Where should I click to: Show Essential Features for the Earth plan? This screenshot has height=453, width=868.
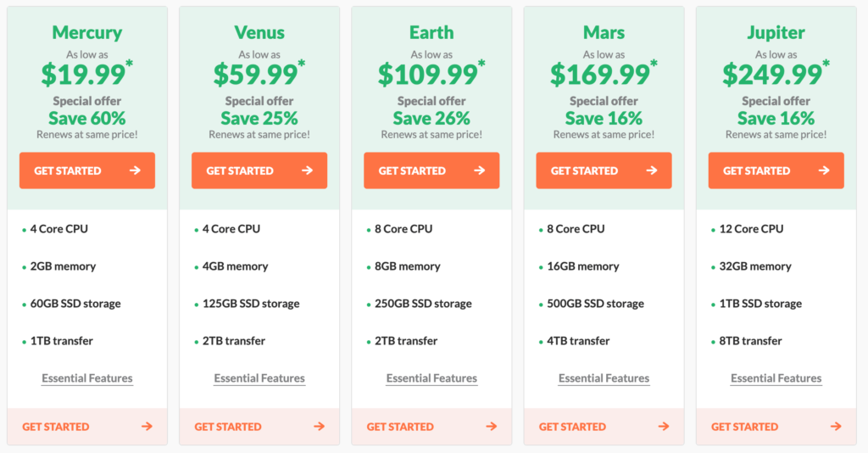(431, 378)
